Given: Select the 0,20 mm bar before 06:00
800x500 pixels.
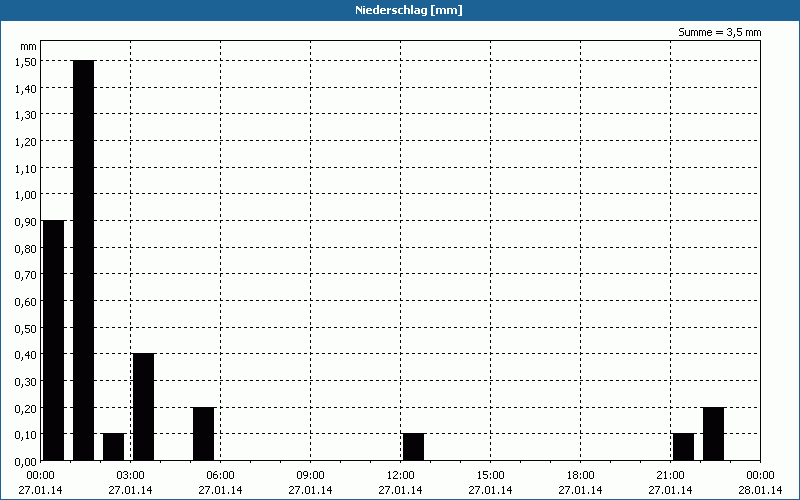Looking at the screenshot, I should tap(204, 434).
